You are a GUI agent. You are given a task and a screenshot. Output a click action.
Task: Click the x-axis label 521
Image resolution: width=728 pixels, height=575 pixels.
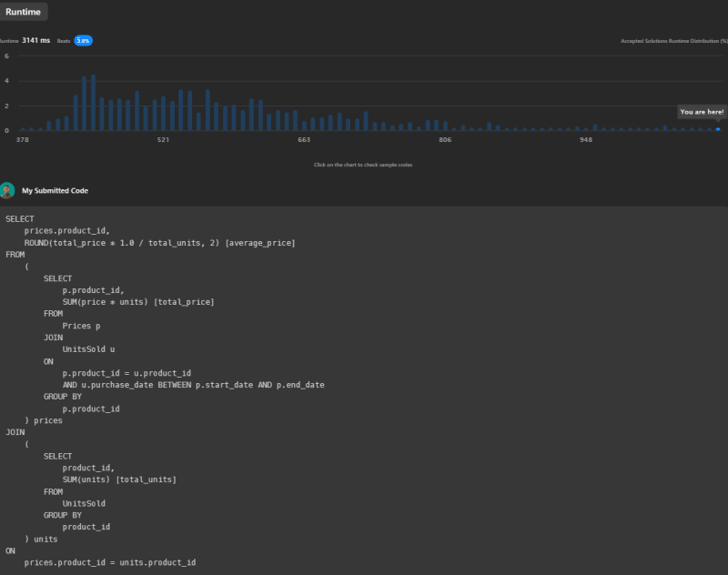click(x=163, y=140)
